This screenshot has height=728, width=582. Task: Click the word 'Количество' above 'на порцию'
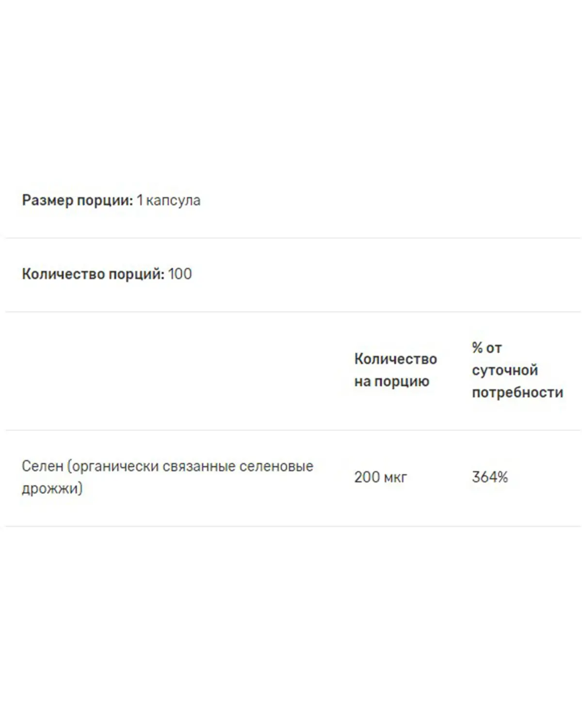[396, 359]
